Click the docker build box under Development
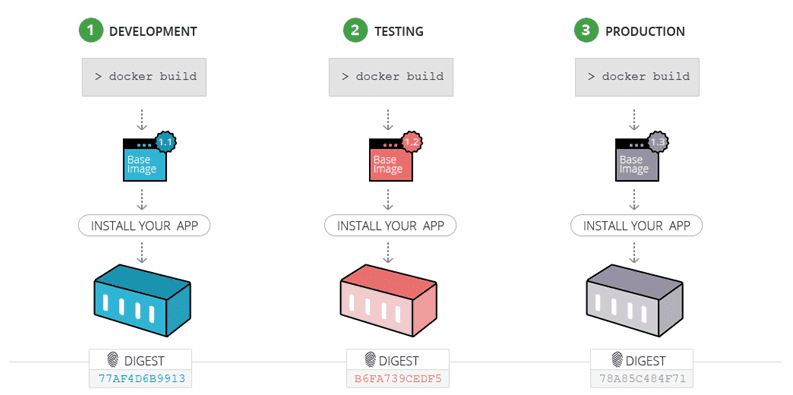This screenshot has height=395, width=793. 144,77
